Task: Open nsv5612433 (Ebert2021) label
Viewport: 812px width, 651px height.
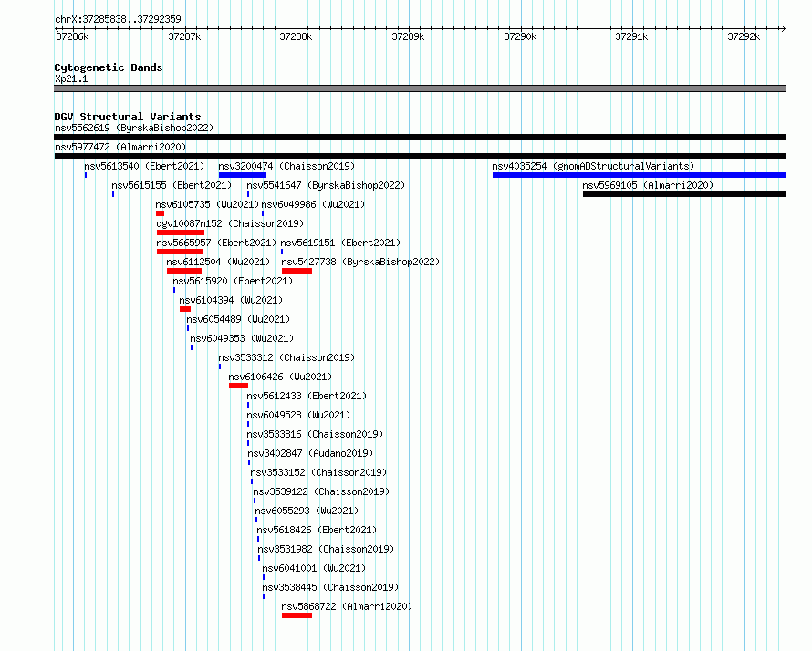Action: 307,396
